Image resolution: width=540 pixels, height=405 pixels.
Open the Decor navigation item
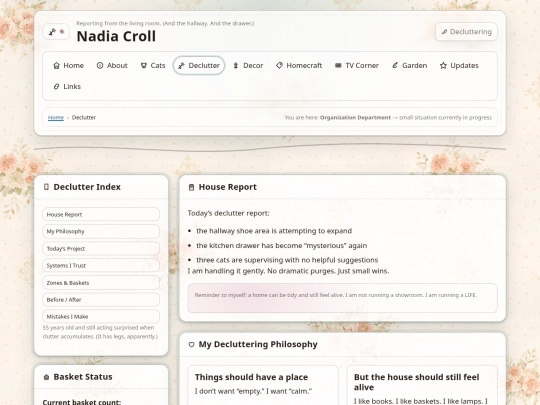pyautogui.click(x=248, y=65)
